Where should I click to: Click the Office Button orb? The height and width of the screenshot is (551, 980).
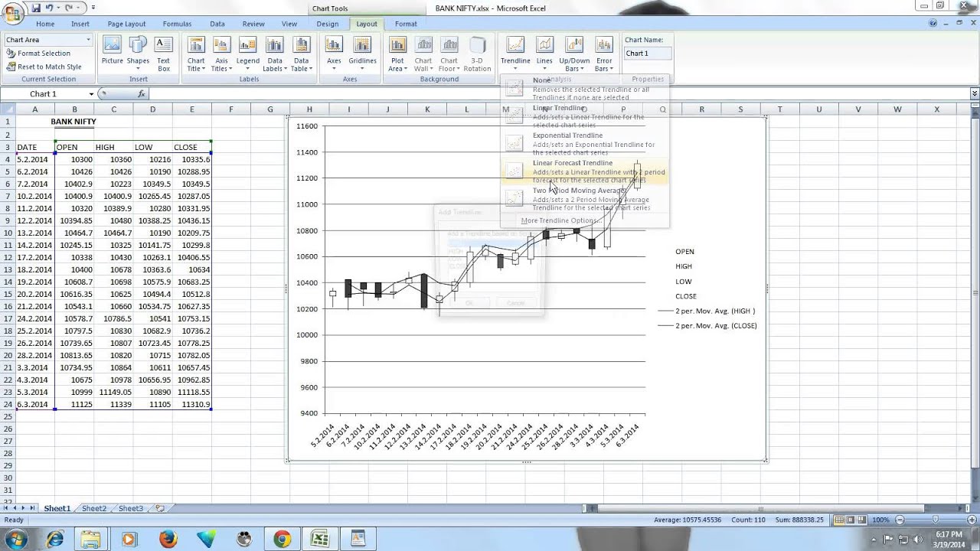(11, 12)
